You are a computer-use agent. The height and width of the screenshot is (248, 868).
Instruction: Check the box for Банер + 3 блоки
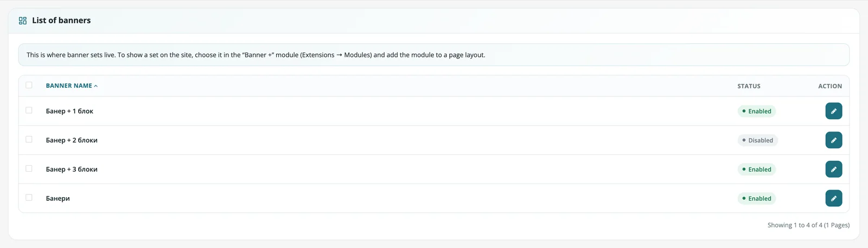[x=29, y=169]
